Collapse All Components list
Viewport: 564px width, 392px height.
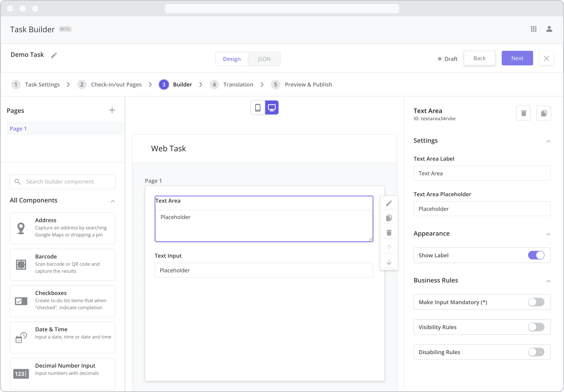113,201
